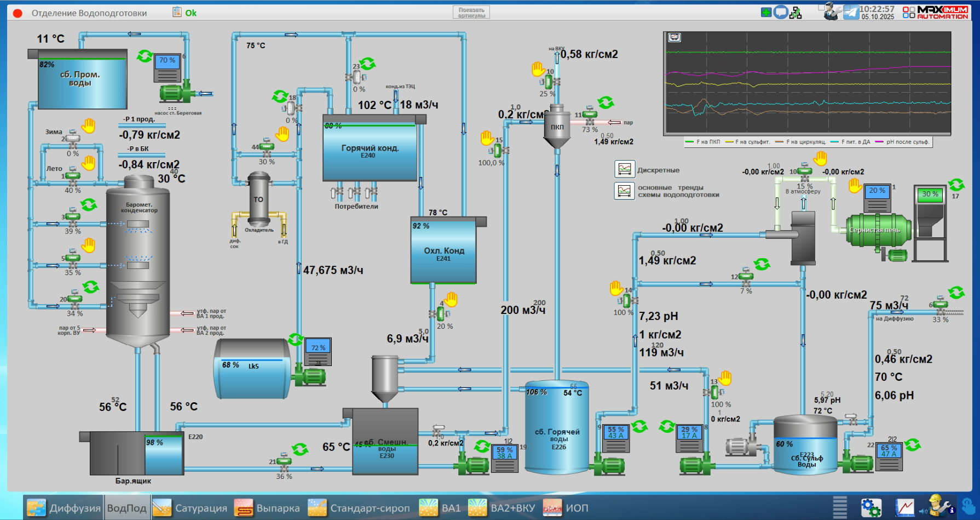Viewport: 980px width, 520px height.
Task: Switch to the Выпарка tab
Action: click(267, 508)
